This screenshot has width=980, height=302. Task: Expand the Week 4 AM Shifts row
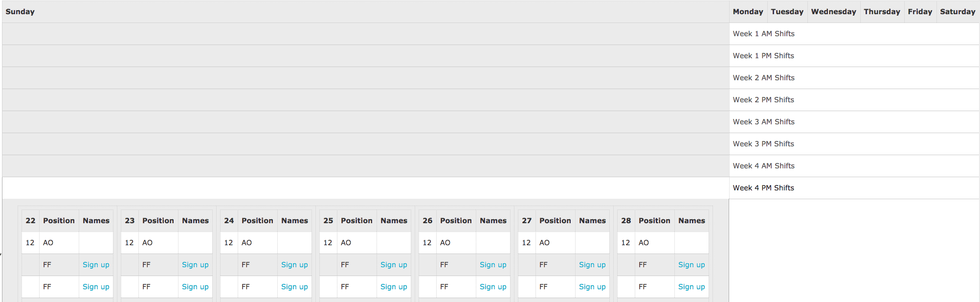[x=764, y=165]
